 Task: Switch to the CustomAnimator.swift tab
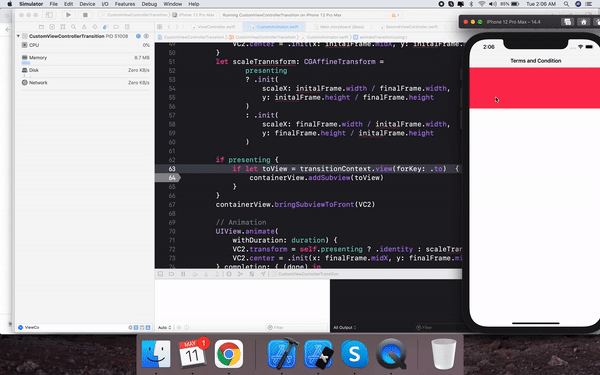[x=274, y=27]
